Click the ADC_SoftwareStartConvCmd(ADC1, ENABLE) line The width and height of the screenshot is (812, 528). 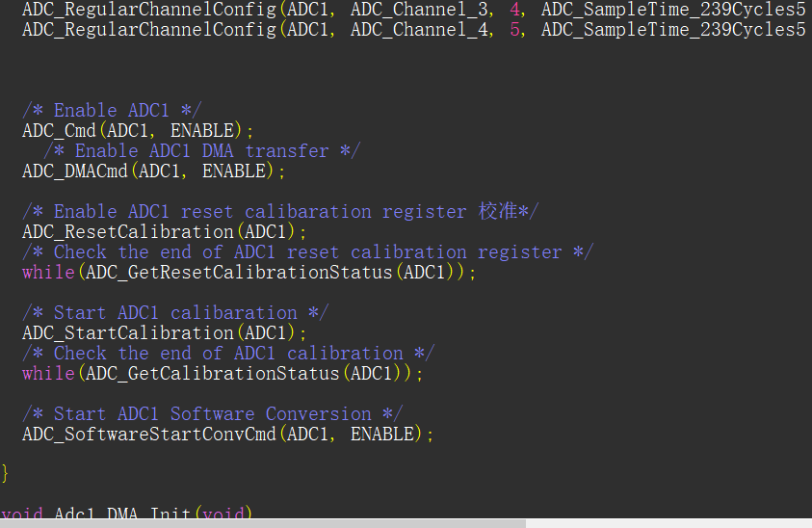[x=227, y=434]
